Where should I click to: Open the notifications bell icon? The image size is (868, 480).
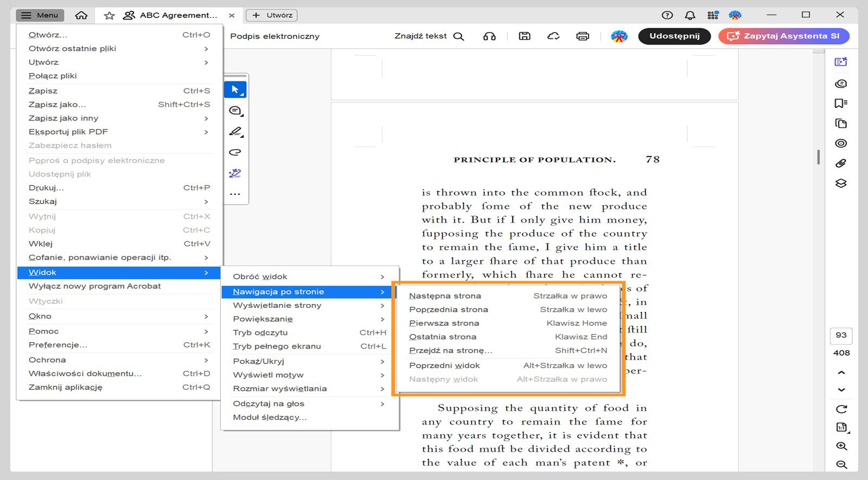click(x=690, y=15)
